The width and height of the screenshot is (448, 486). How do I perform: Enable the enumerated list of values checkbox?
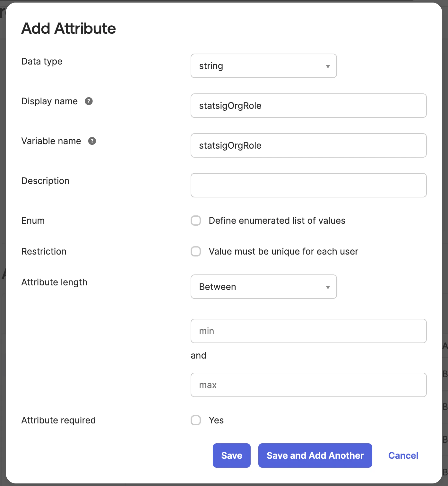click(195, 221)
